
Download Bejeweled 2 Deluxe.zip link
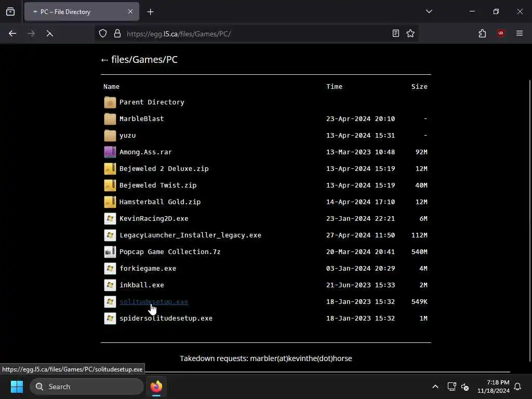tap(164, 169)
